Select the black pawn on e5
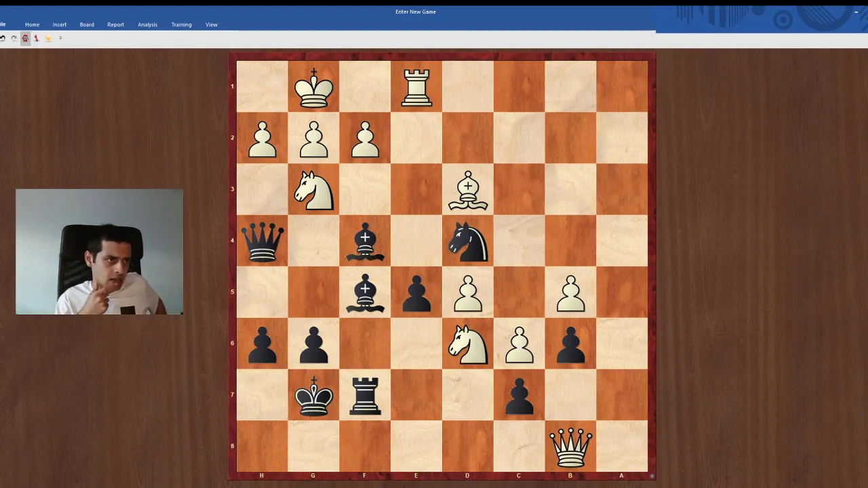 point(416,293)
